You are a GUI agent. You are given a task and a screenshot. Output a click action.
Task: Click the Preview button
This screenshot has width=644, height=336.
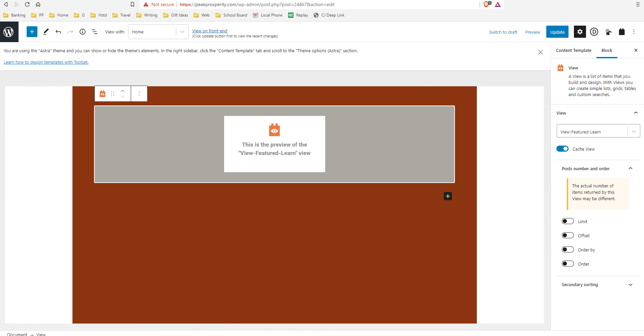tap(532, 32)
